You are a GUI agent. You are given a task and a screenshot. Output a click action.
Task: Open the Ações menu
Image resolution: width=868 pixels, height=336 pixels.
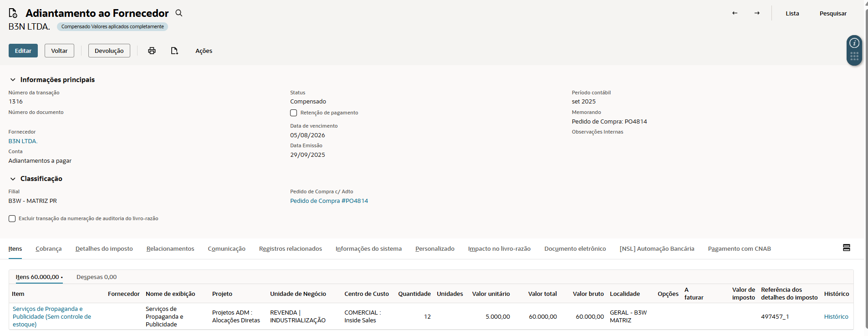click(x=204, y=51)
